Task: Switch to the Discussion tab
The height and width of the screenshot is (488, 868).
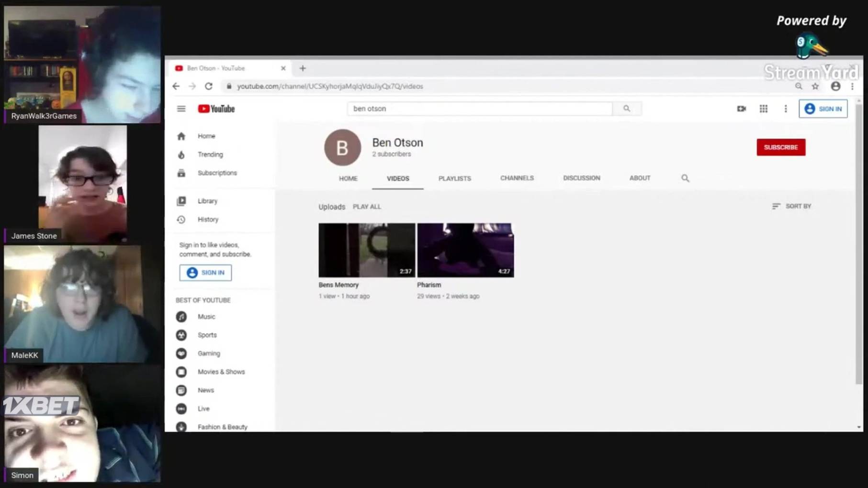Action: 582,178
